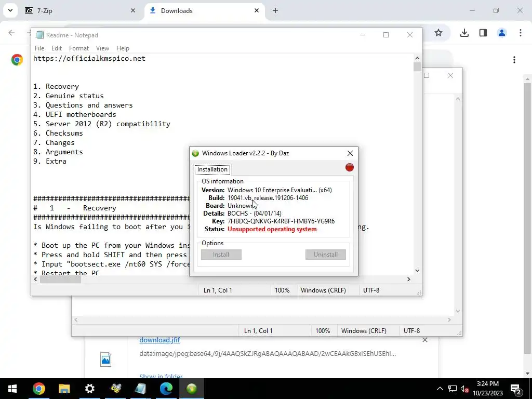Open a new browser tab
The height and width of the screenshot is (399, 532).
point(275,10)
